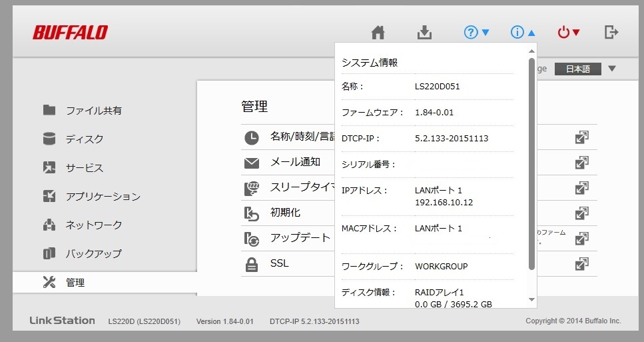Click the folder icon for ファイル共有
Screen dimensions: 644x342
pos(49,110)
